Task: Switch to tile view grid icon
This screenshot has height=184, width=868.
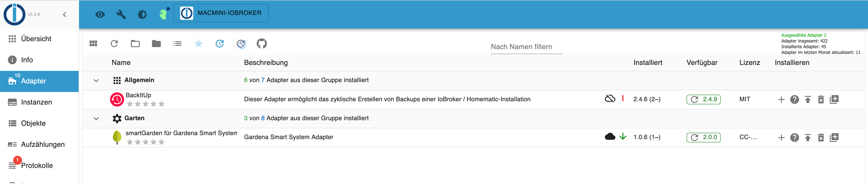Action: pos(93,44)
